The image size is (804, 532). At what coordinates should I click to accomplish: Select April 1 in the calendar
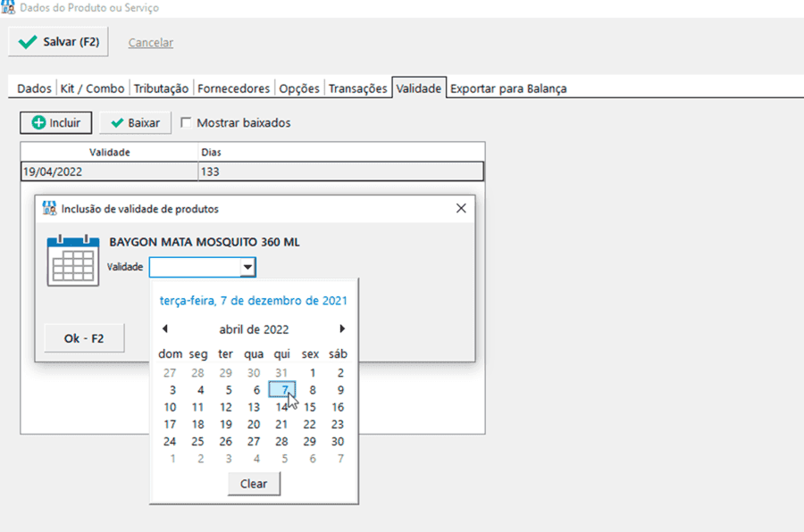(313, 373)
